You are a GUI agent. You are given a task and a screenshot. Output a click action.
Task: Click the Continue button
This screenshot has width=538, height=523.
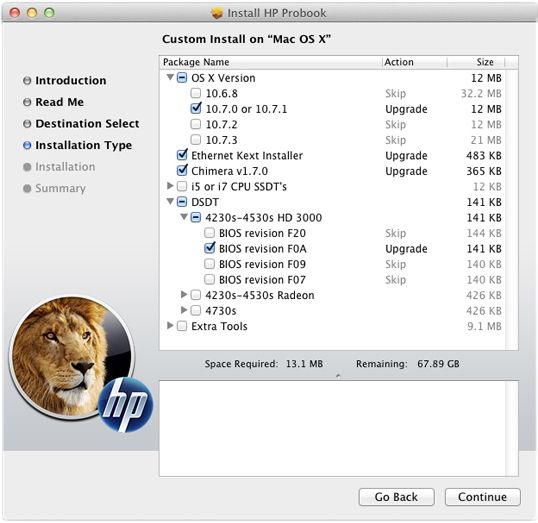(x=482, y=497)
